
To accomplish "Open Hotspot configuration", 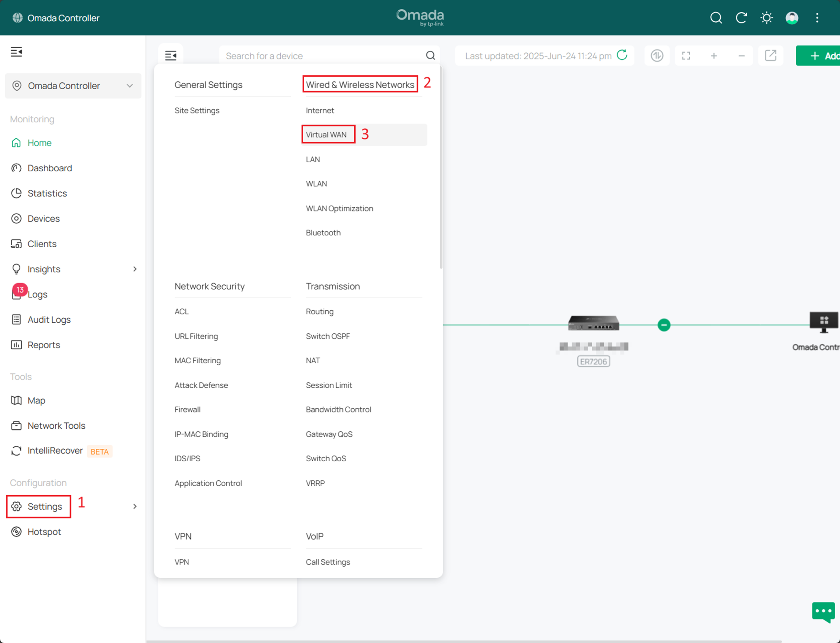I will click(44, 531).
